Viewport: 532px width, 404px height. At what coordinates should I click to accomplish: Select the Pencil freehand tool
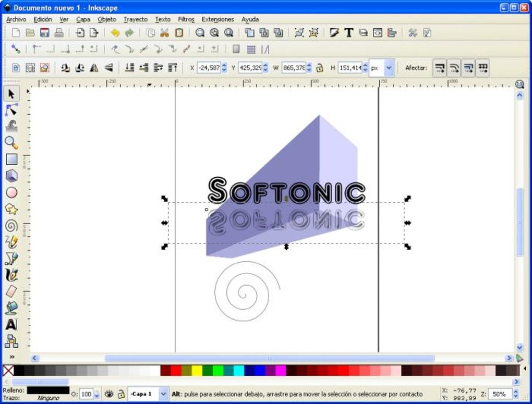(11, 242)
